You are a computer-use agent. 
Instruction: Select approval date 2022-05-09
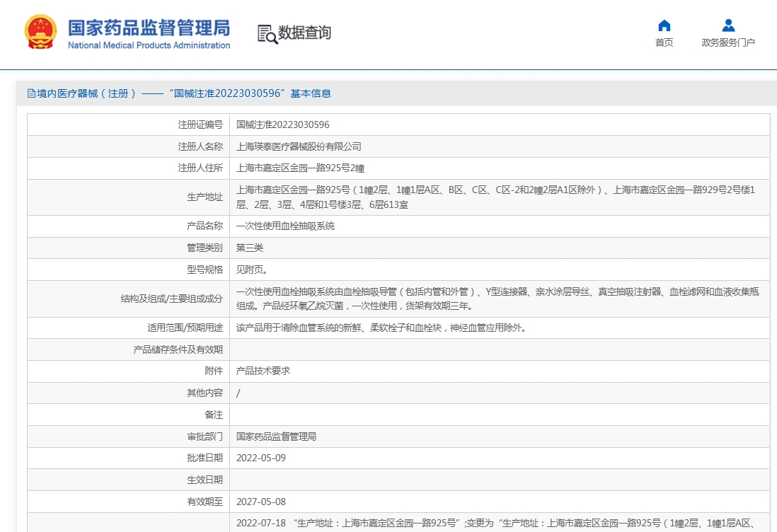coord(261,458)
